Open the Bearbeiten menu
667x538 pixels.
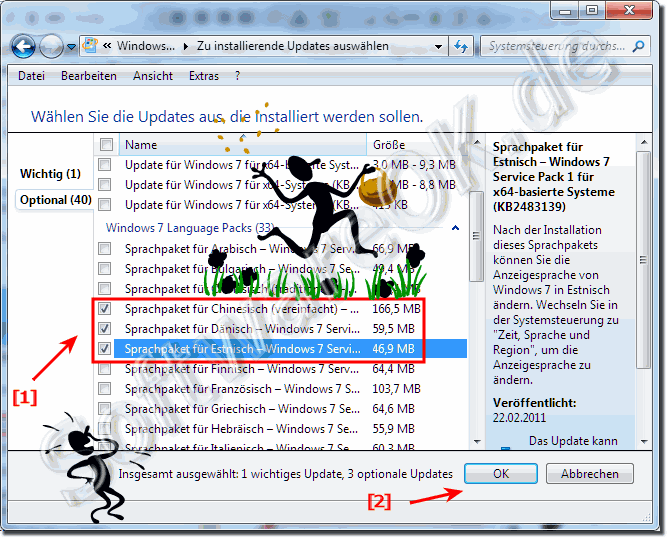(88, 76)
